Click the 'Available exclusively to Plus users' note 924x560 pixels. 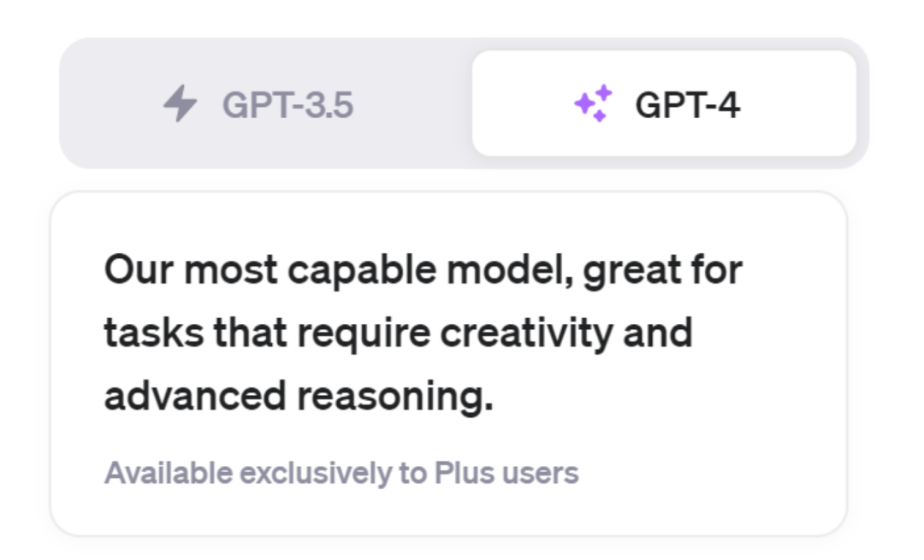(341, 473)
